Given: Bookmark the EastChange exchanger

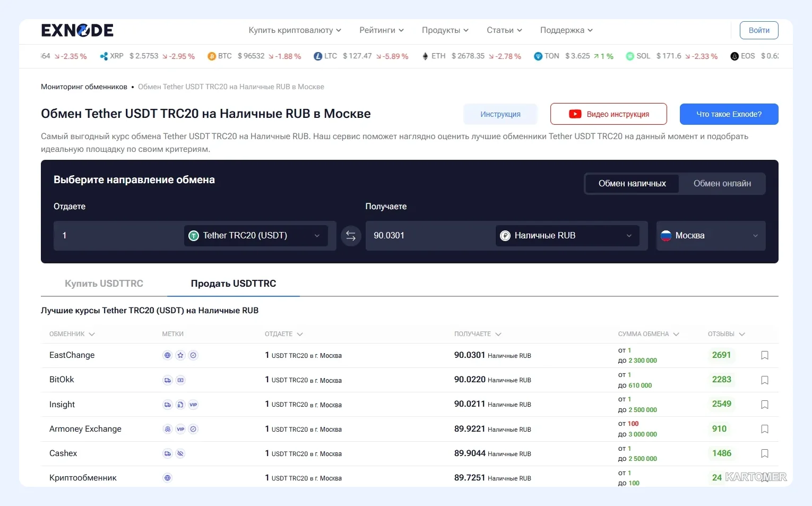Looking at the screenshot, I should click(x=765, y=356).
